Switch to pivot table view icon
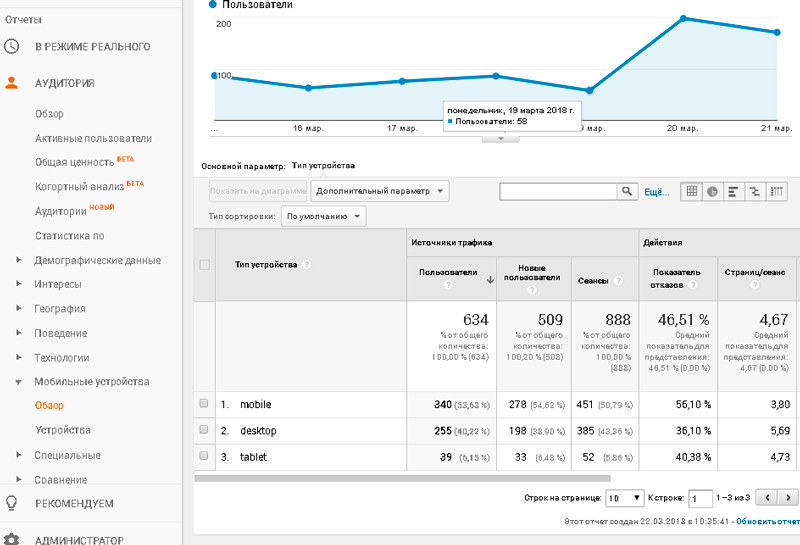This screenshot has height=545, width=800. point(777,191)
